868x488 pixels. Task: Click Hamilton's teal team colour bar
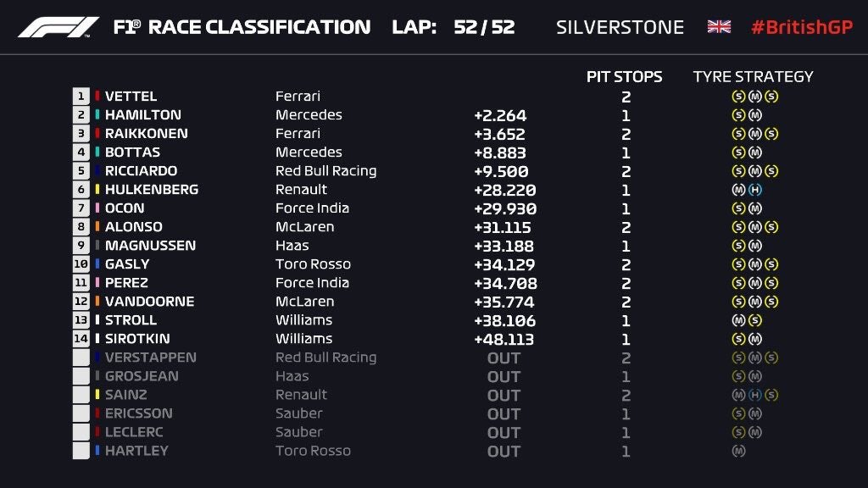point(97,115)
